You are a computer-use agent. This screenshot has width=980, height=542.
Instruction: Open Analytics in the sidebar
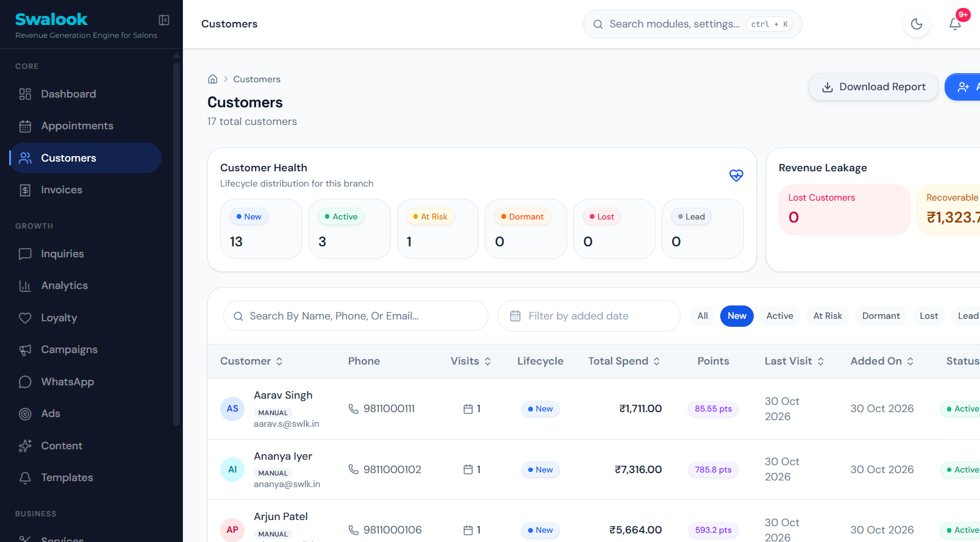[x=86, y=285]
